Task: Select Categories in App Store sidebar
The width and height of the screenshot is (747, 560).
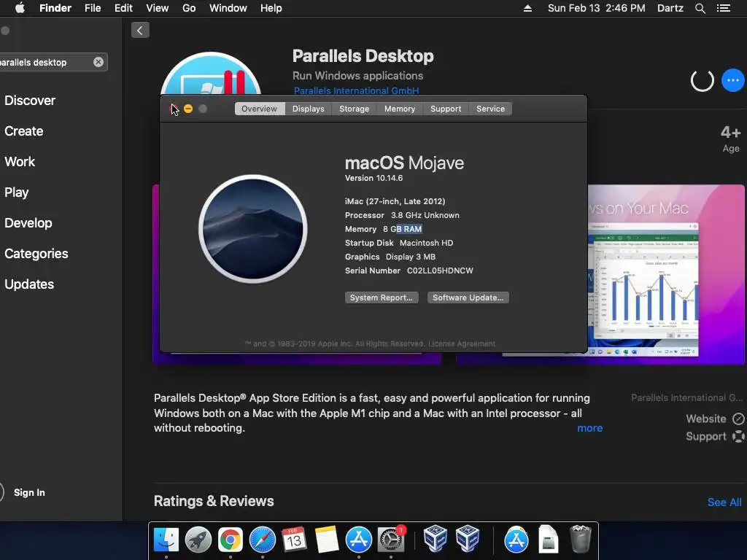Action: (x=36, y=253)
